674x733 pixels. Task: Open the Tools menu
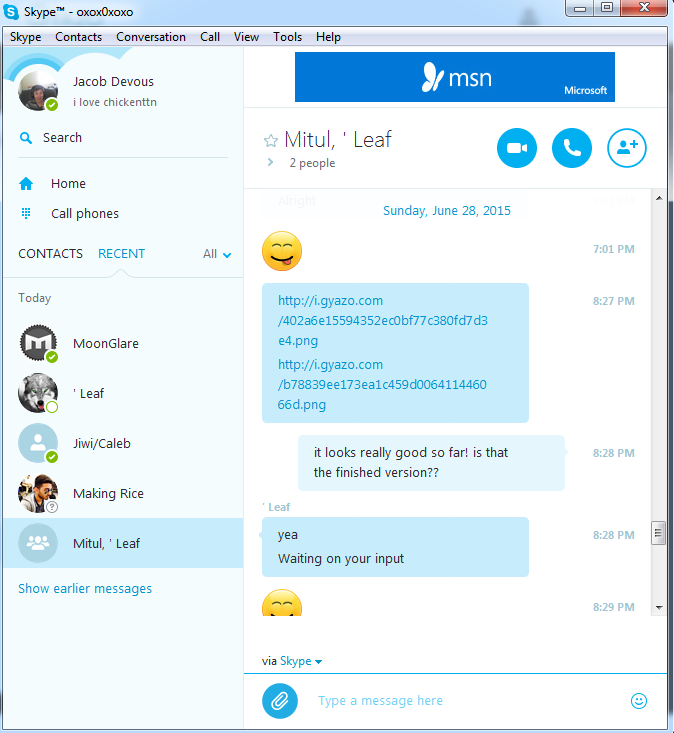[287, 37]
